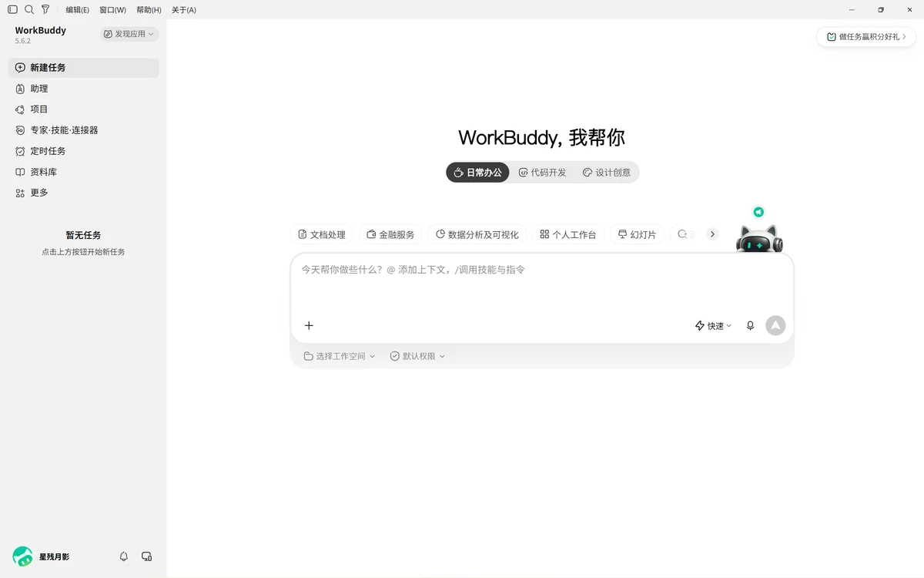Switch to the 设计创意 tab
This screenshot has height=578, width=924.
tap(607, 173)
